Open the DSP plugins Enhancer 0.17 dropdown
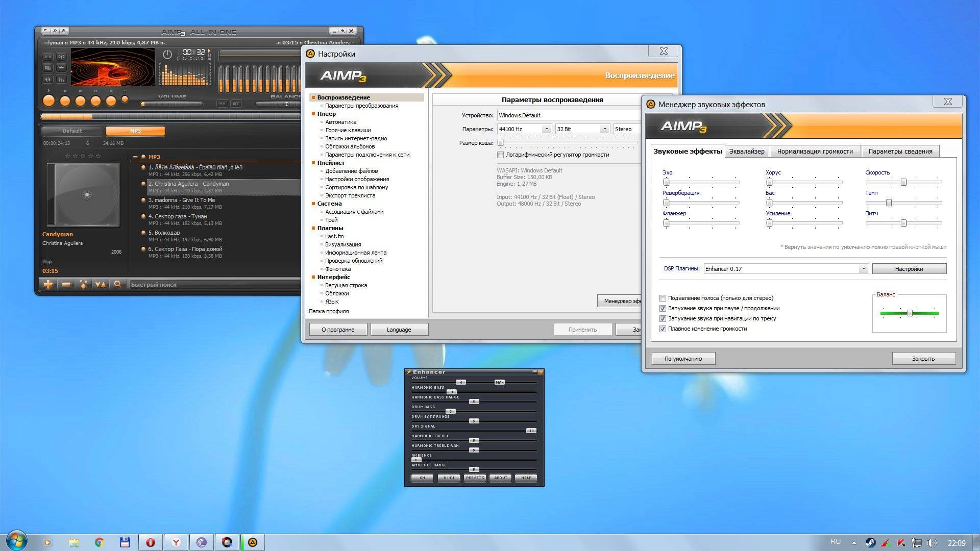This screenshot has height=551, width=980. tap(786, 269)
